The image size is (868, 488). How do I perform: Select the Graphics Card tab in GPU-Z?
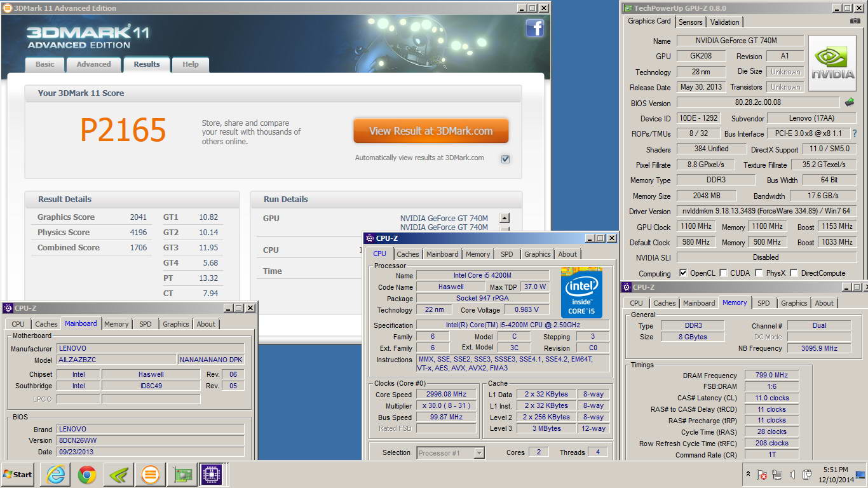649,21
